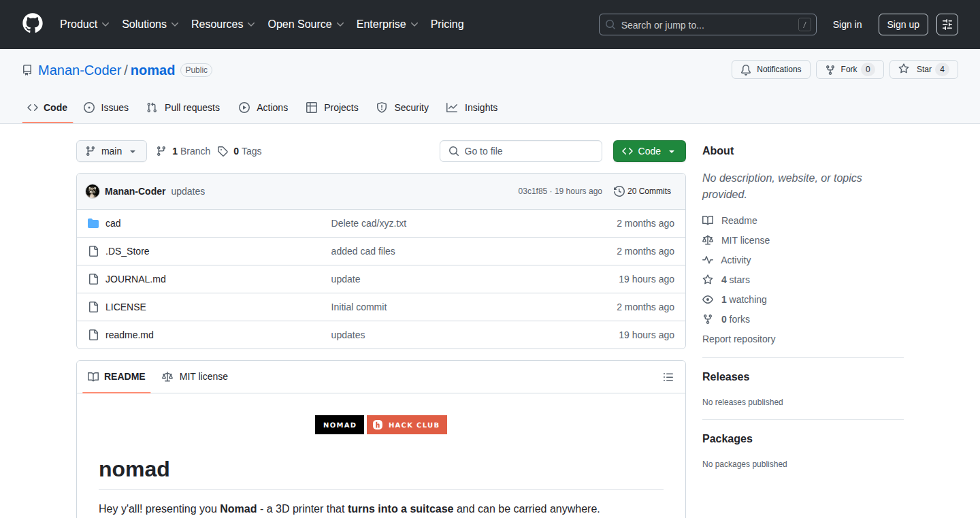Viewport: 980px width, 518px height.
Task: Open the Projects tab
Action: pyautogui.click(x=332, y=108)
